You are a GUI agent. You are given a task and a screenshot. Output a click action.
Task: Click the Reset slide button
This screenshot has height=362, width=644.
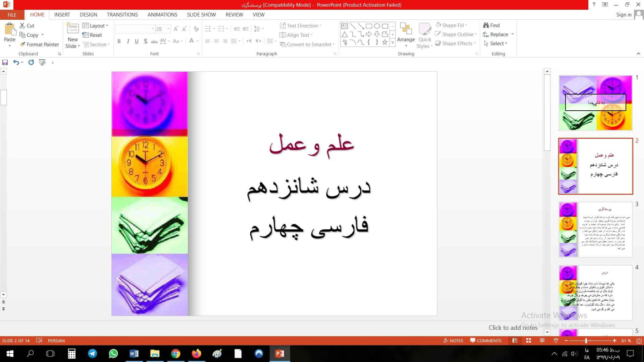92,35
